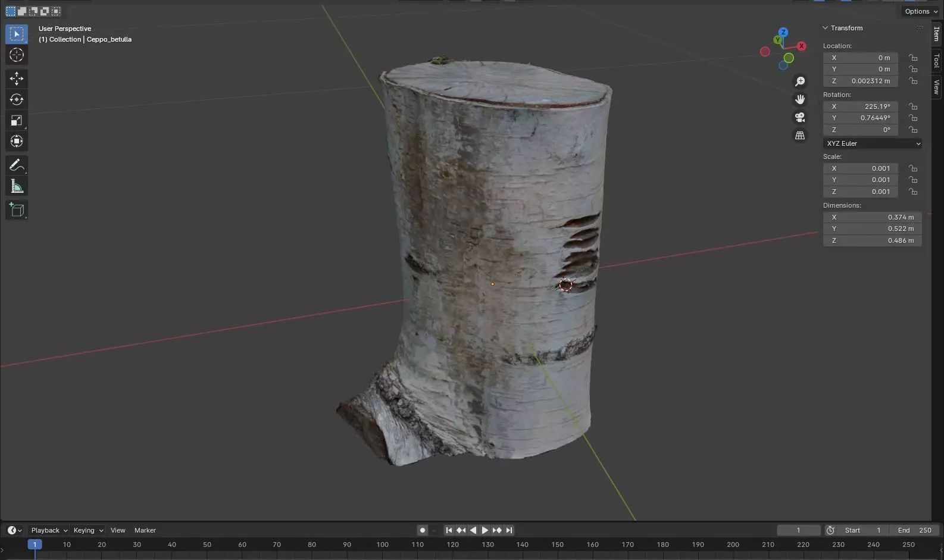Jump to the last frame
Screen dimensions: 944x560
[509, 530]
